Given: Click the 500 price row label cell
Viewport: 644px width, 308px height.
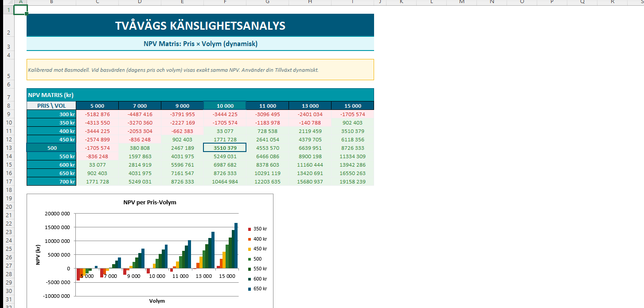Looking at the screenshot, I should click(51, 148).
